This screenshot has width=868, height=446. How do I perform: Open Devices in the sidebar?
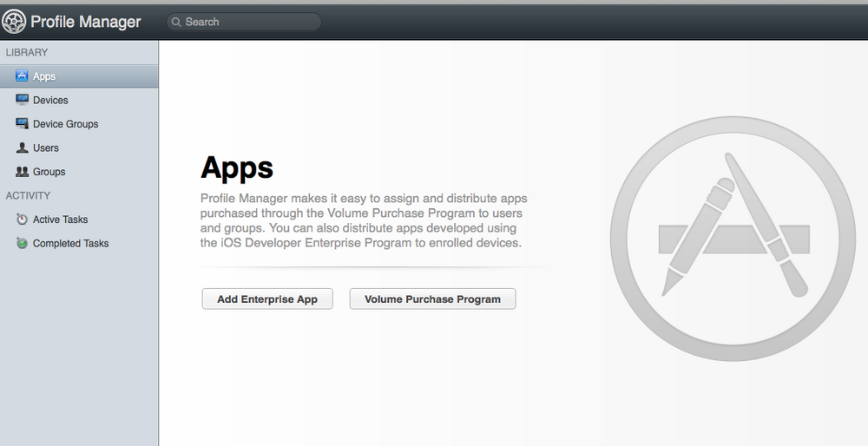click(79, 100)
